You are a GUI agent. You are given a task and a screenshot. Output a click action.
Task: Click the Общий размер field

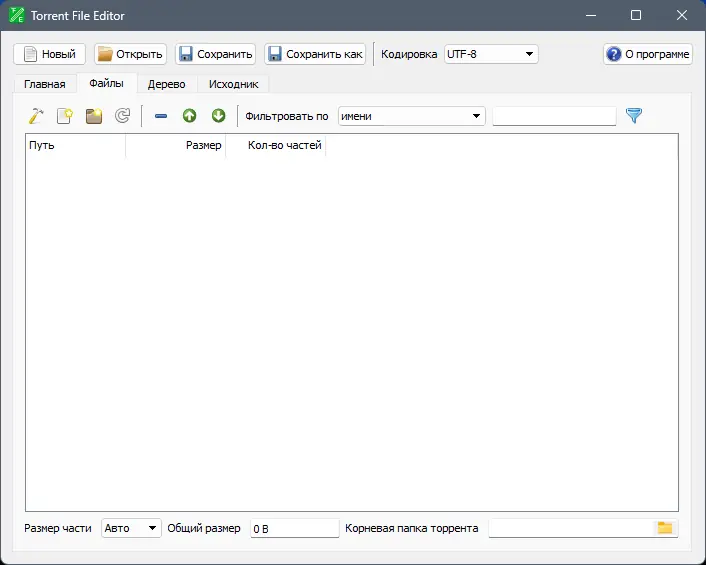coord(294,529)
